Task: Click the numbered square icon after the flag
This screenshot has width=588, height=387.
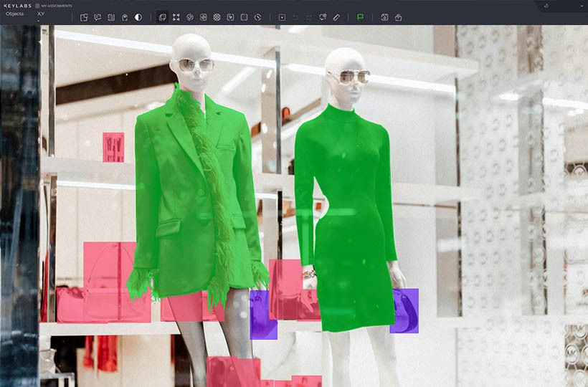Action: coord(384,17)
